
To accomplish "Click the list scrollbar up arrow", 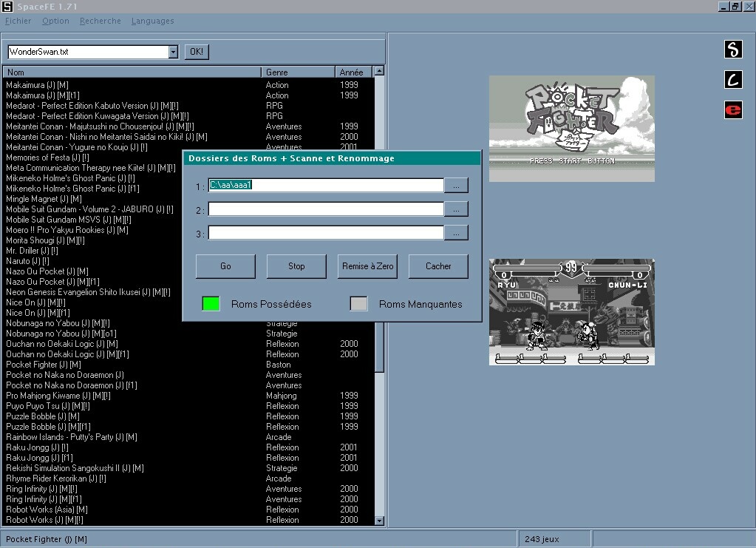I will (379, 71).
